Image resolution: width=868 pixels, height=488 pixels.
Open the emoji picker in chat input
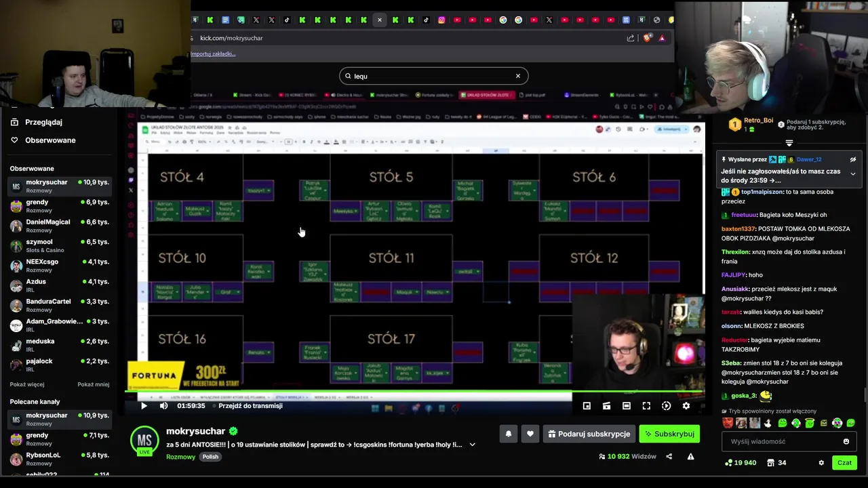846,441
